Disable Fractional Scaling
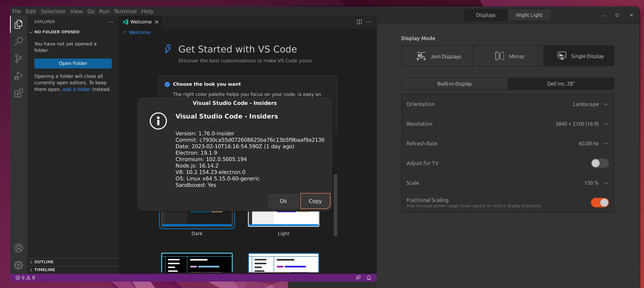The height and width of the screenshot is (288, 644). (x=600, y=203)
